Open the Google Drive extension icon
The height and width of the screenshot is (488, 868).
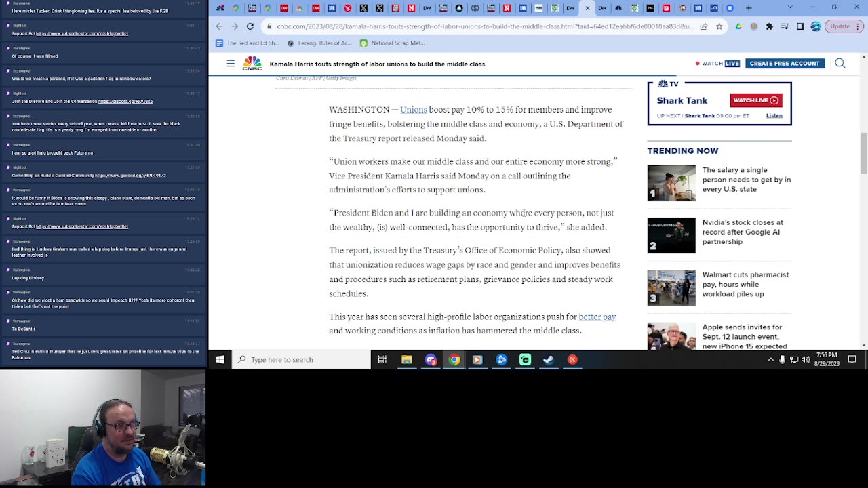(737, 26)
